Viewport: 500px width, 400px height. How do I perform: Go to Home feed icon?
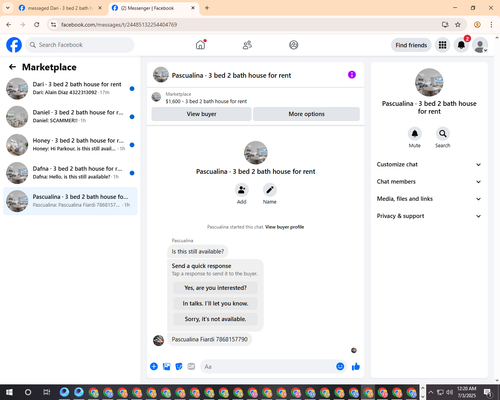200,45
